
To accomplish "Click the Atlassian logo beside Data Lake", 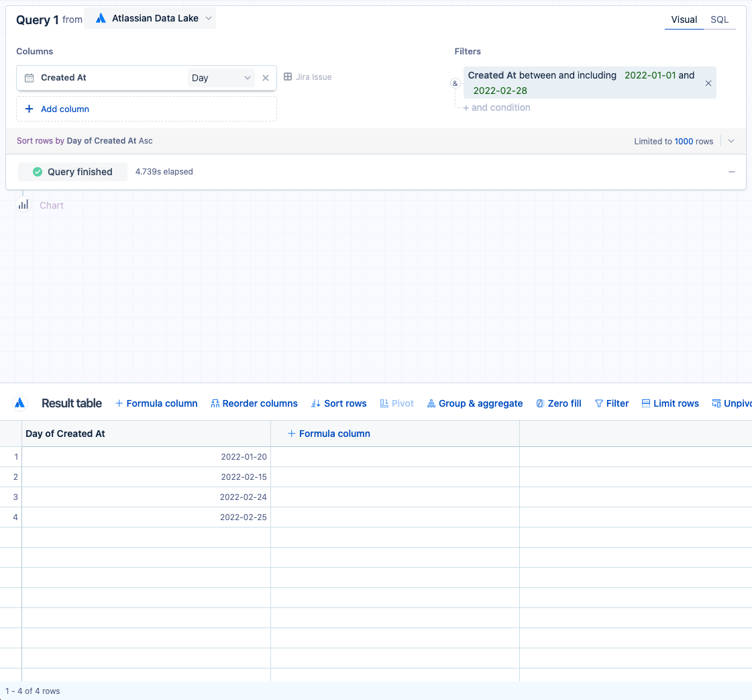I will click(100, 18).
